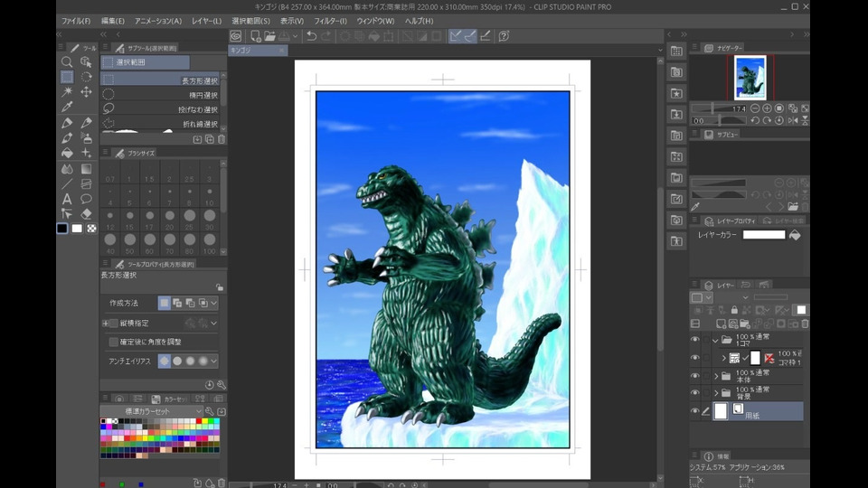Open the レイヤー(L) menu
Screen dimensions: 868x488
(206, 21)
